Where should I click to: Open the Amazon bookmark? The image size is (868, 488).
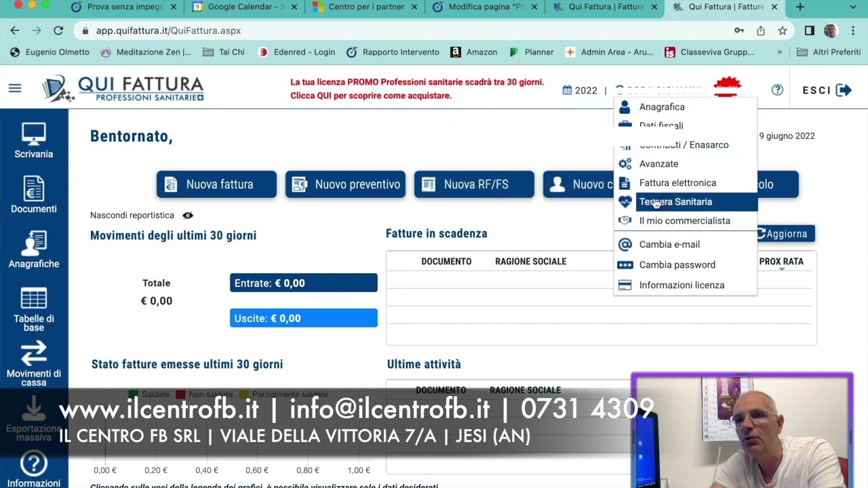(474, 52)
